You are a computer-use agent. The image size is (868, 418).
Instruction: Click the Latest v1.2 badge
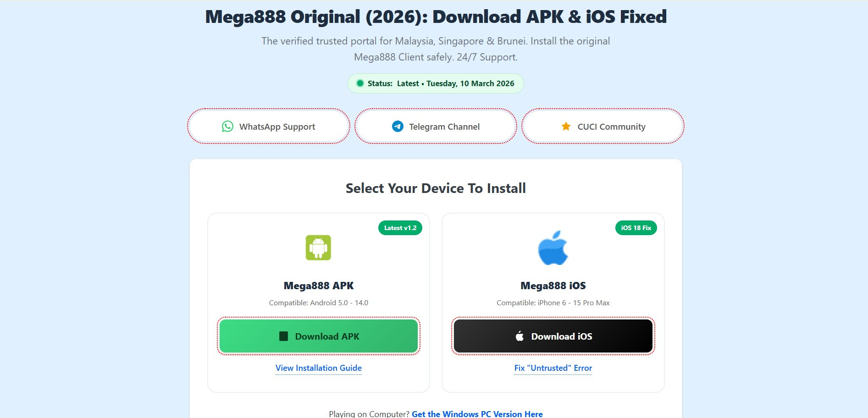[400, 228]
